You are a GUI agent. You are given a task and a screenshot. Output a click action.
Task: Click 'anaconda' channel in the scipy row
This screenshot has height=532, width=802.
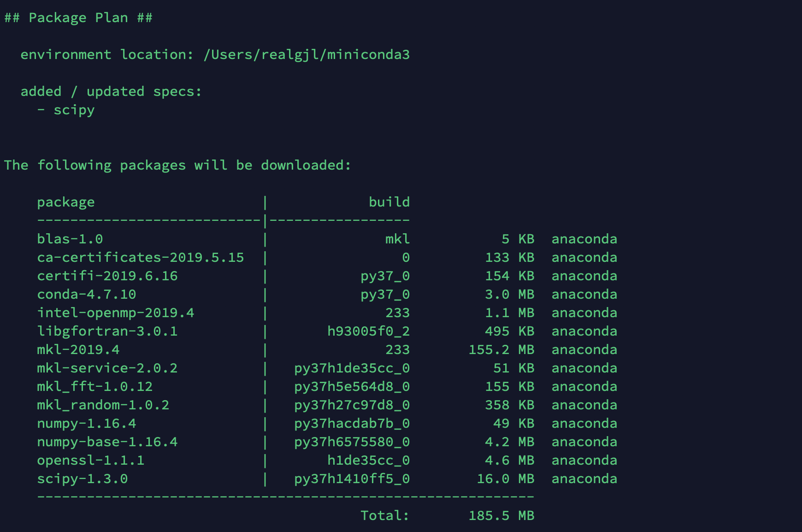584,479
